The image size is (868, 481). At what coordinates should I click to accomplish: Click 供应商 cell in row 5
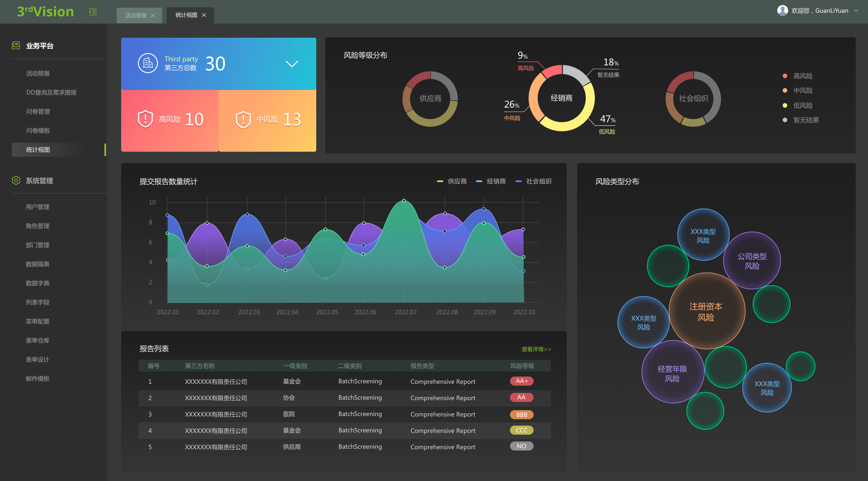tap(292, 447)
